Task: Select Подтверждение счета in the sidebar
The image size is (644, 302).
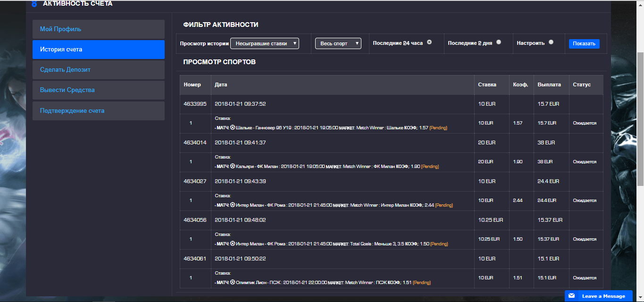Action: [x=99, y=111]
